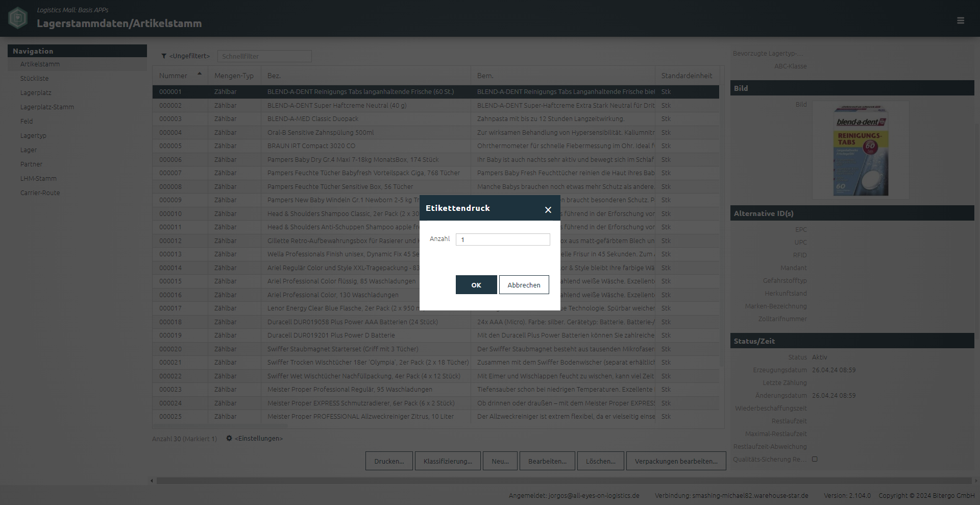Viewport: 980px width, 505px height.
Task: Click the Drucken... button
Action: 389,461
